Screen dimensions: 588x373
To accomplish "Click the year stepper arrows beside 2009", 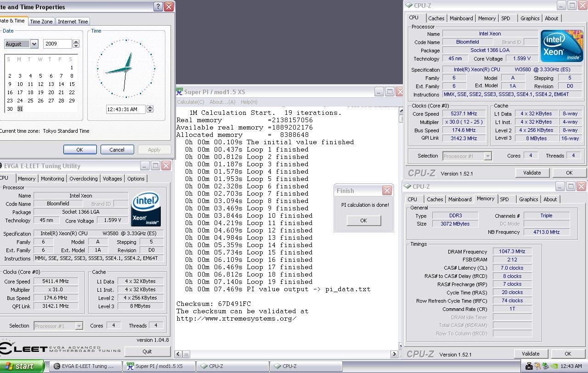I will tap(76, 44).
